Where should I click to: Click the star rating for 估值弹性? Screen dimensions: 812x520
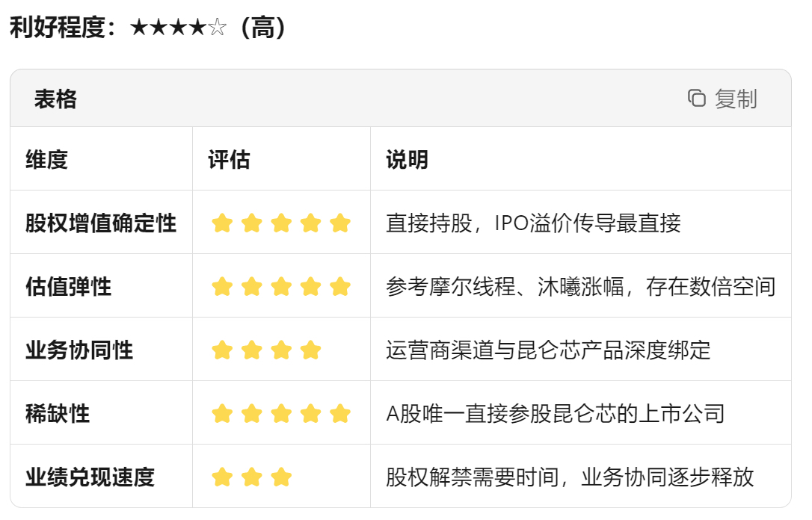(x=281, y=287)
